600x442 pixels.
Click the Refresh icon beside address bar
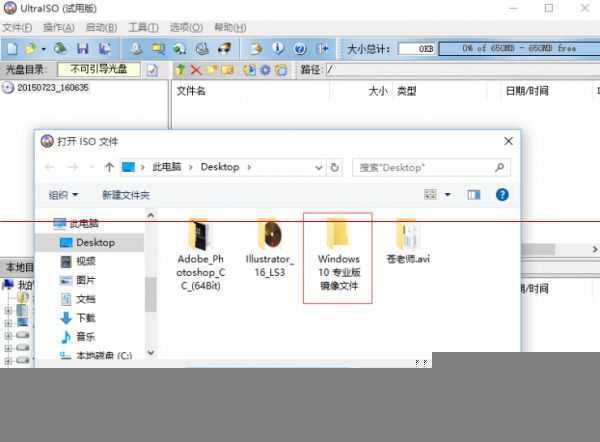334,168
